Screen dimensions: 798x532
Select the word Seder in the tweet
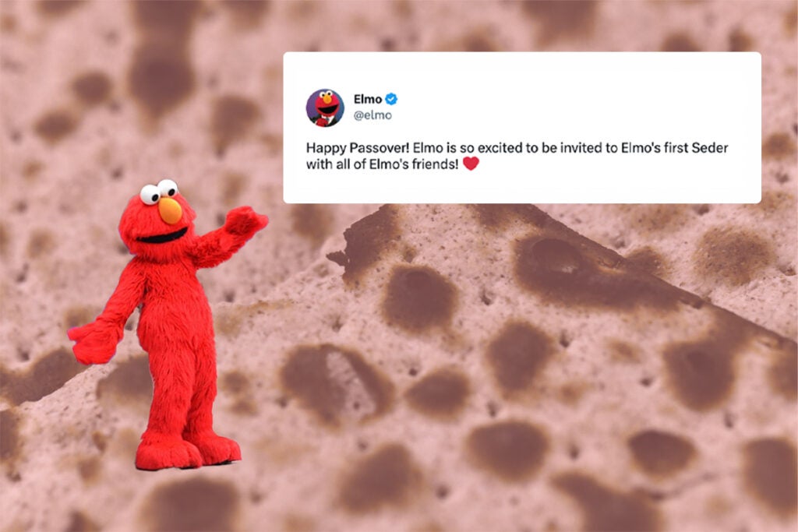point(710,148)
